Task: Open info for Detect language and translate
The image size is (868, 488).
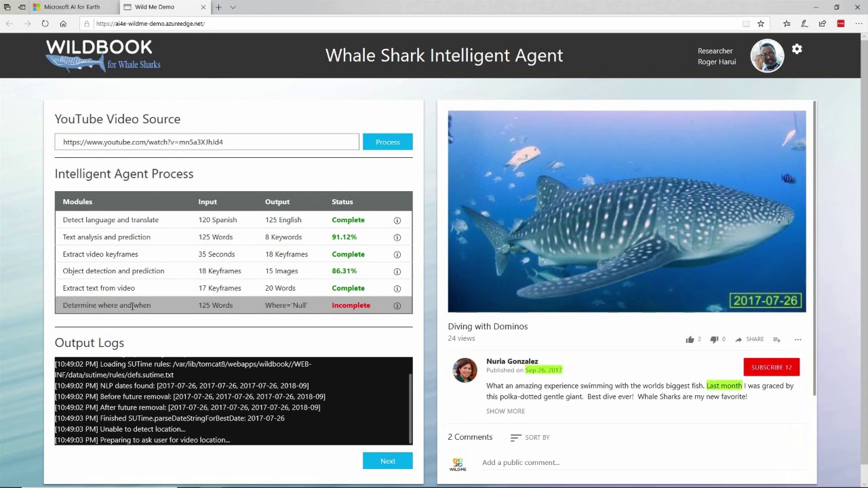Action: tap(397, 220)
